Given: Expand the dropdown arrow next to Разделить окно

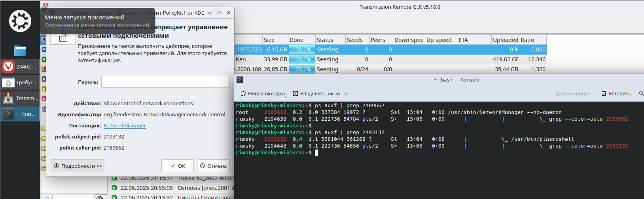Looking at the screenshot, I should pyautogui.click(x=346, y=94).
